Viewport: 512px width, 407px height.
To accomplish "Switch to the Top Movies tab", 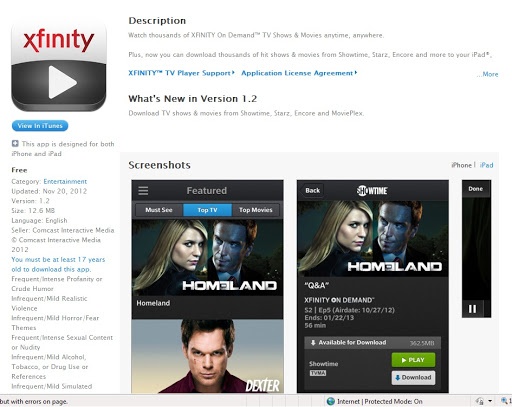I will click(256, 210).
